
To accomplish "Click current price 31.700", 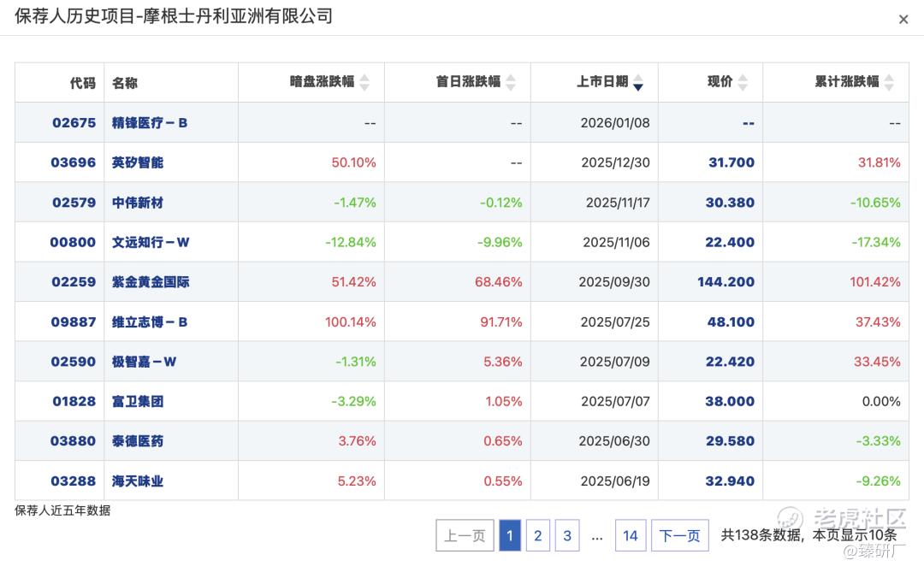I will click(731, 162).
